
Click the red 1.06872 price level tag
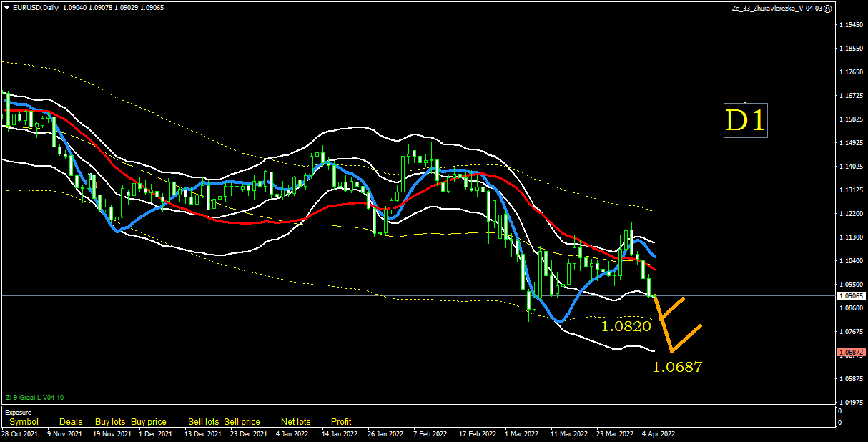tap(850, 353)
